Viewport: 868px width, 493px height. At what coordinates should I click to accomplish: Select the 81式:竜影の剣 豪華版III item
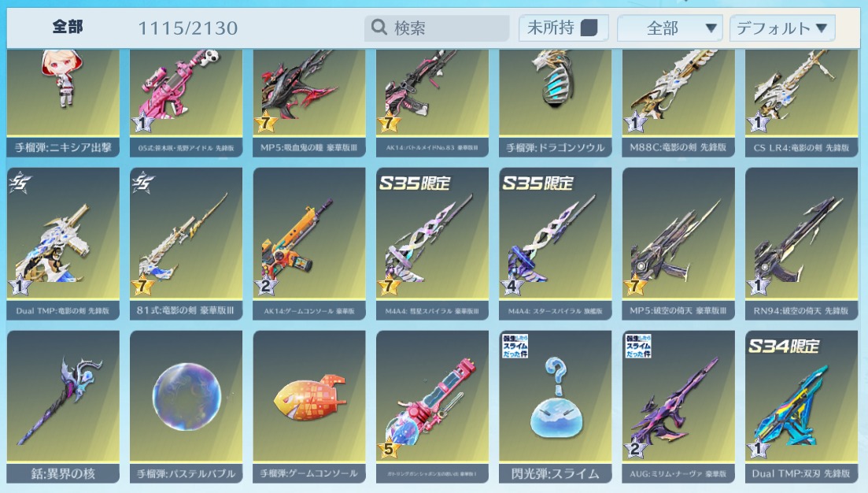coord(186,243)
